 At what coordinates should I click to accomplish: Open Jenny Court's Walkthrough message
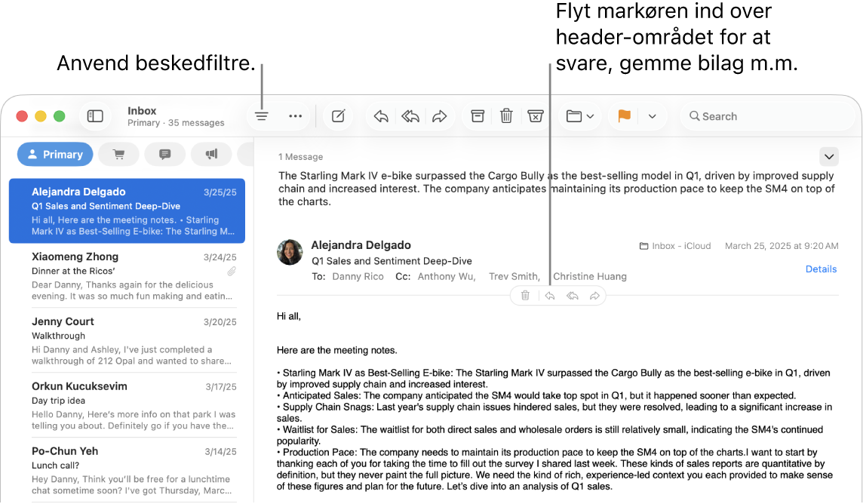127,340
